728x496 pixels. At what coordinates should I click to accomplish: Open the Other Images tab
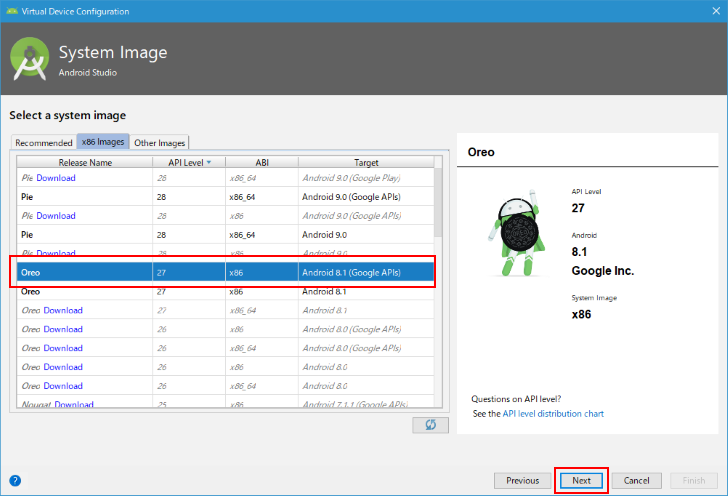pyautogui.click(x=159, y=143)
